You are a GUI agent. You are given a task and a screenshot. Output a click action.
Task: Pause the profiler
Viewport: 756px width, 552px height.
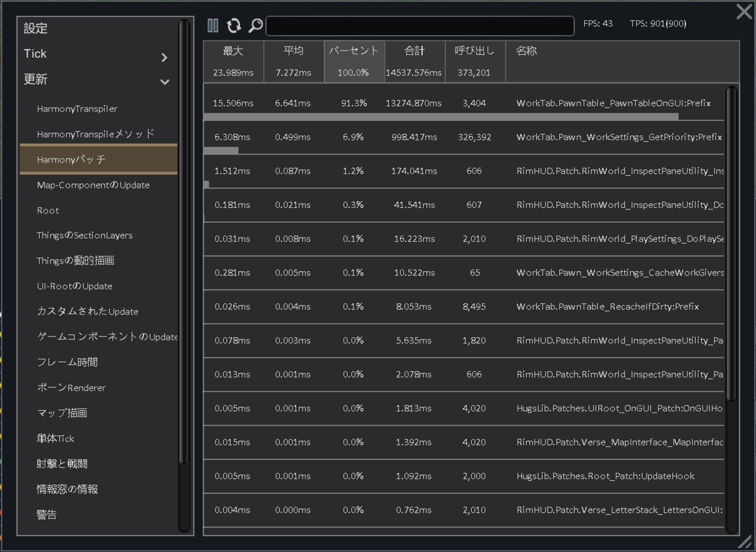click(212, 26)
